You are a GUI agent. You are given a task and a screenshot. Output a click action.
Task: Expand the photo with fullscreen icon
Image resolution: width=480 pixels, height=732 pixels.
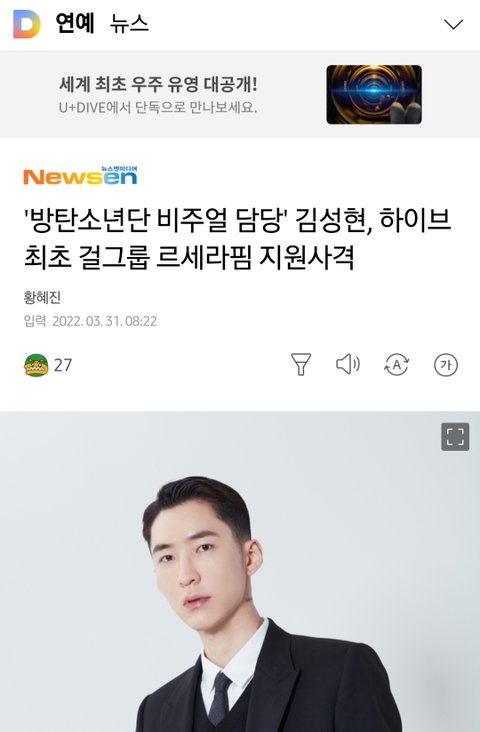coord(455,437)
